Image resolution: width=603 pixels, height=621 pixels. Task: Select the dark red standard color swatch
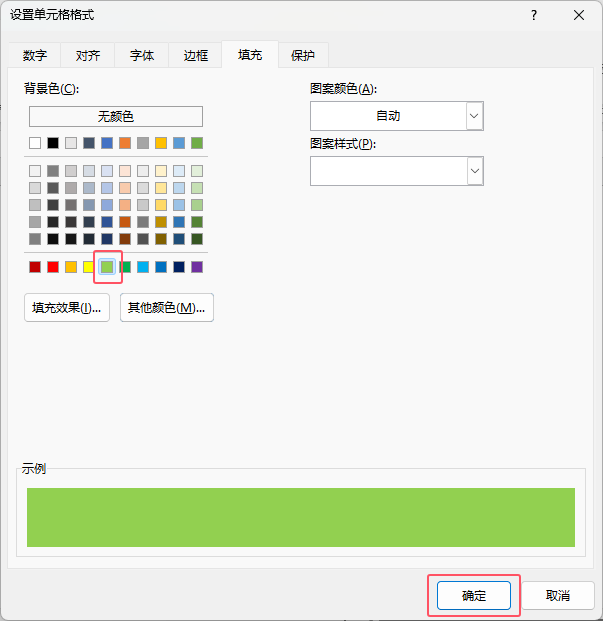tap(35, 267)
